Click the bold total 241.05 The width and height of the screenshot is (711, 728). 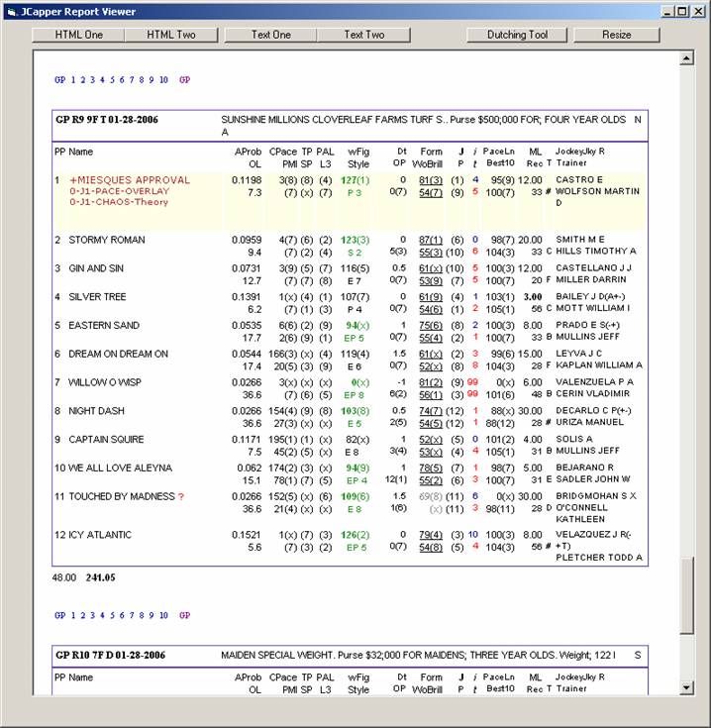[x=101, y=578]
